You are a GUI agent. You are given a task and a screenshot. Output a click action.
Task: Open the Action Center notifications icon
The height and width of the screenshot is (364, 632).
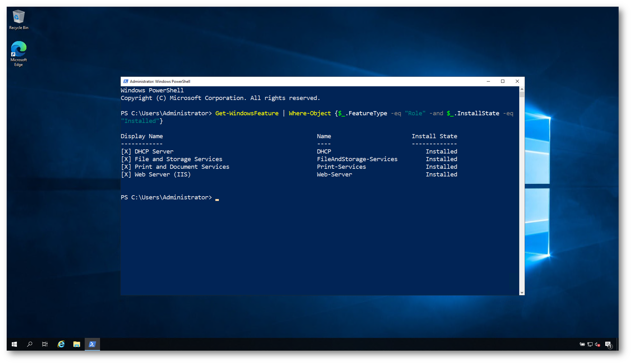[608, 344]
